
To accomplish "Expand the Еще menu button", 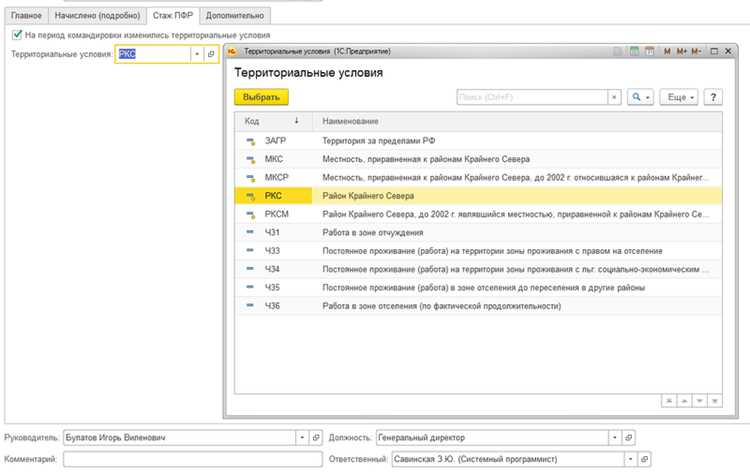I will 679,97.
